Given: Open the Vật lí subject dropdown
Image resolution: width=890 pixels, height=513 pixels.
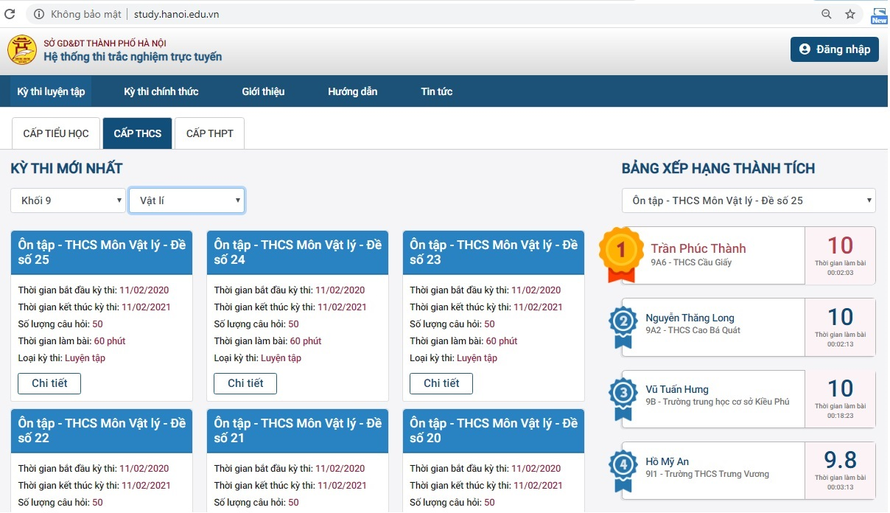Looking at the screenshot, I should click(x=187, y=201).
